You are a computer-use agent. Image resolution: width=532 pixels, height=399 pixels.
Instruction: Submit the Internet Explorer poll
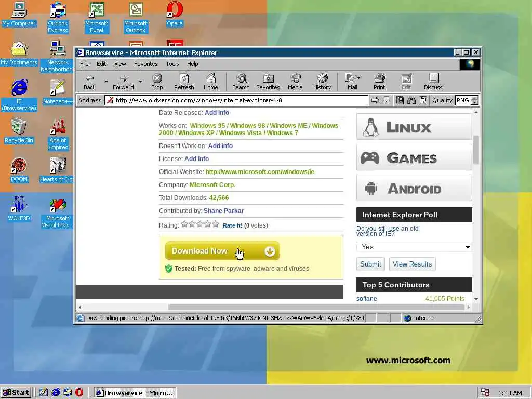[x=370, y=264]
